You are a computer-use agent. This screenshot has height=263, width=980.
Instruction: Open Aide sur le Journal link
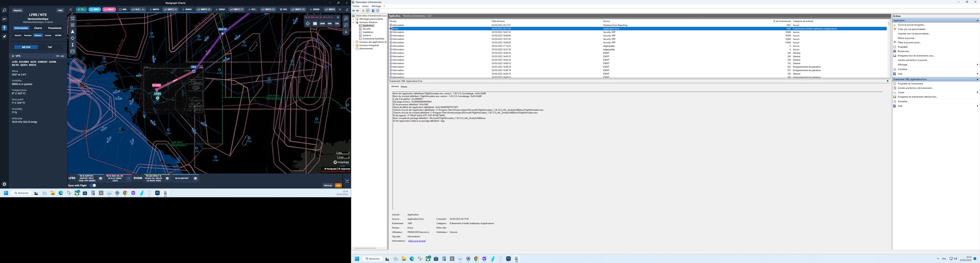click(416, 241)
